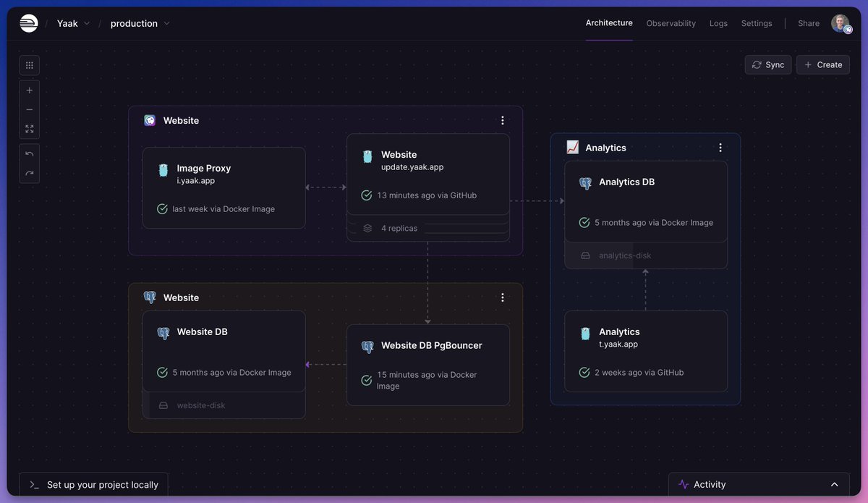
Task: Click the Analytics chart group icon
Action: pyautogui.click(x=572, y=148)
